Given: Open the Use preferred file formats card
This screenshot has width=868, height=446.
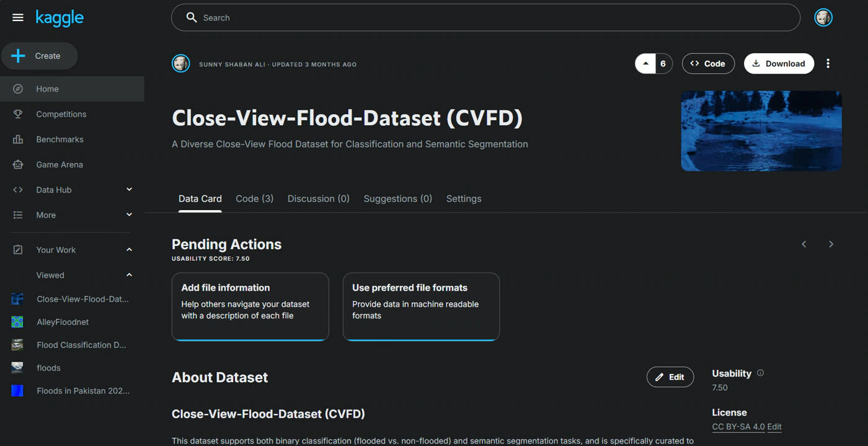Looking at the screenshot, I should point(421,307).
